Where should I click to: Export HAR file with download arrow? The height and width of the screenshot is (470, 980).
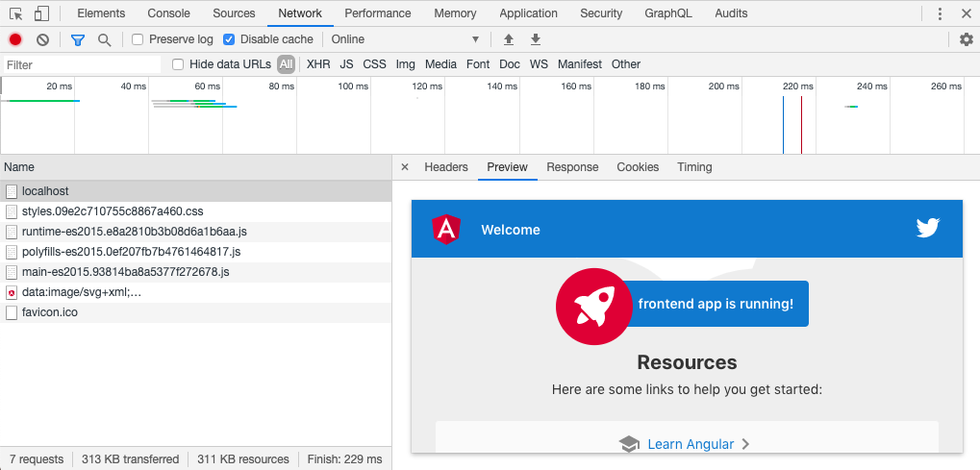pos(536,39)
